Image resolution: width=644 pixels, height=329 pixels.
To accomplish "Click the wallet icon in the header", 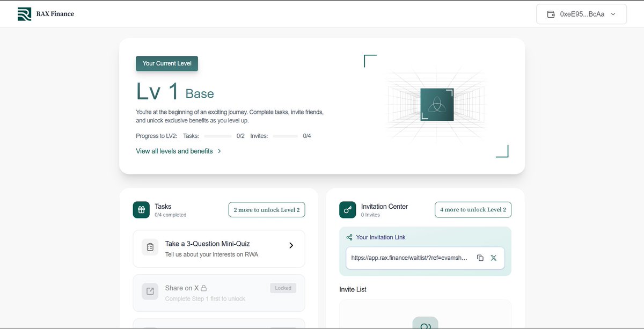I will coord(551,14).
